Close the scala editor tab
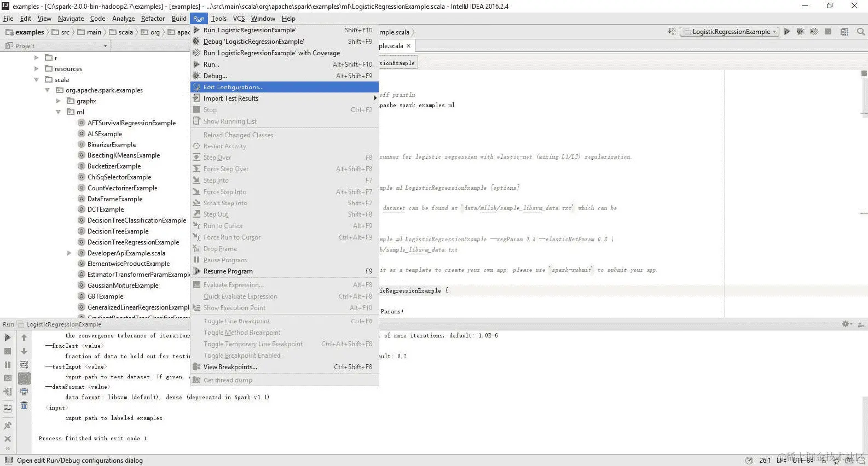Image resolution: width=868 pixels, height=466 pixels. [x=408, y=46]
